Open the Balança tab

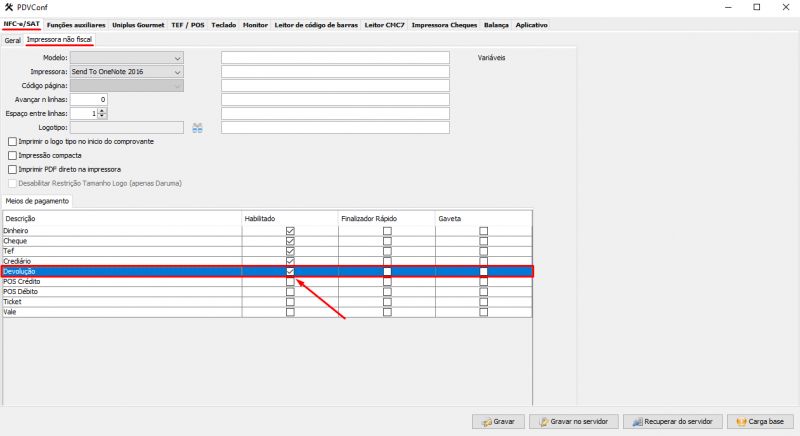pyautogui.click(x=495, y=23)
